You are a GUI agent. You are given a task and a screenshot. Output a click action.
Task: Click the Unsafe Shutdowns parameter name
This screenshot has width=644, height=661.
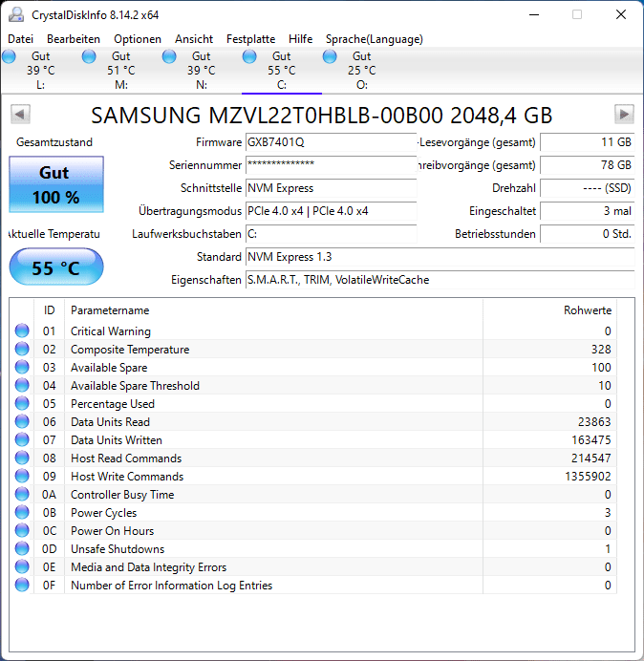[118, 549]
